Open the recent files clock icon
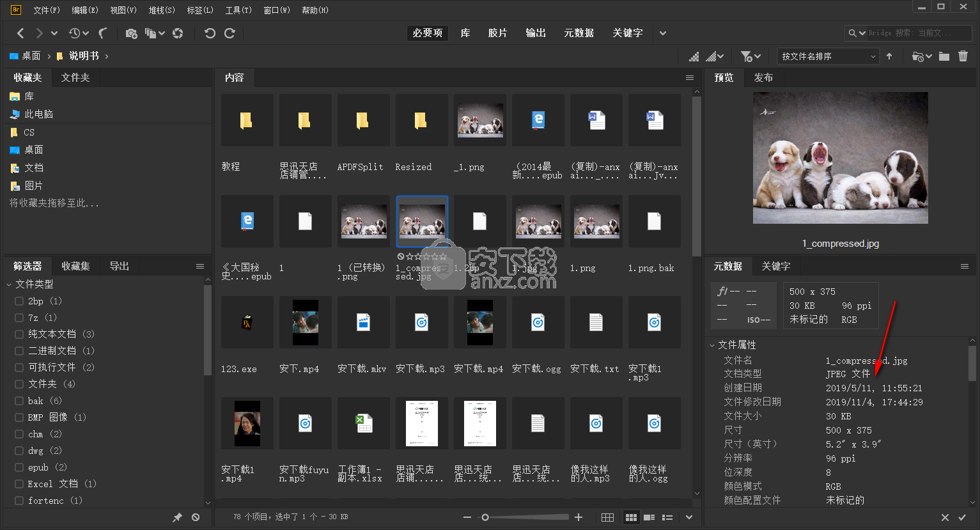The height and width of the screenshot is (530, 980). [75, 33]
